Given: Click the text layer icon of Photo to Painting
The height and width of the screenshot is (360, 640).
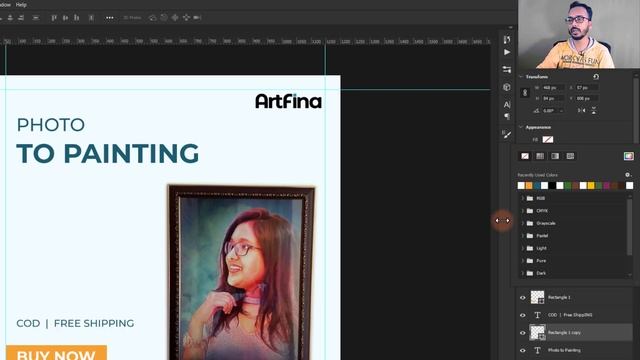Looking at the screenshot, I should [x=537, y=350].
